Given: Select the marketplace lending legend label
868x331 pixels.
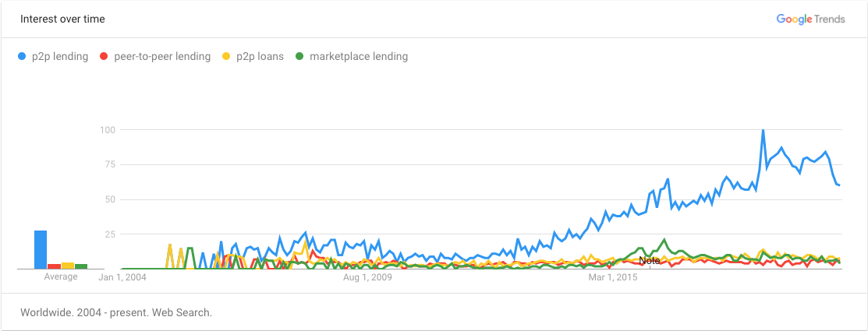Looking at the screenshot, I should coord(359,56).
